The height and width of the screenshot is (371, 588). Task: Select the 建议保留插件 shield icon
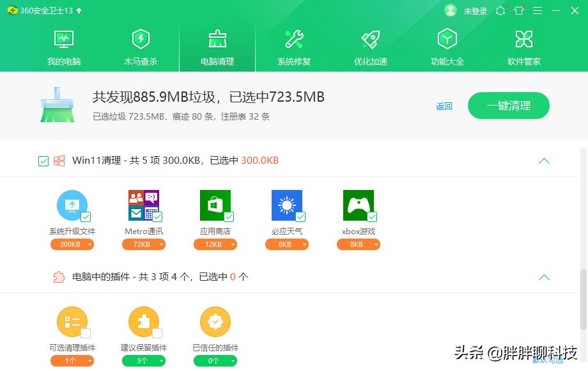[x=144, y=322]
